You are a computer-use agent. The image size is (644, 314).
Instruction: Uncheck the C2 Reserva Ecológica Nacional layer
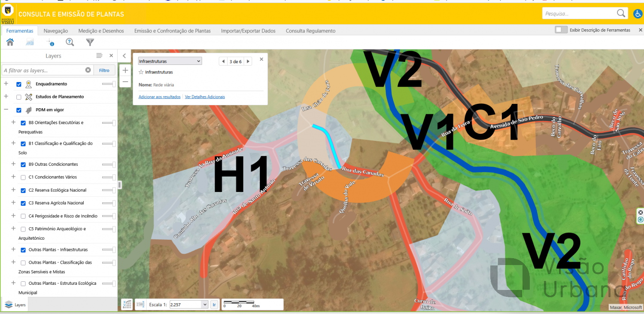tap(23, 190)
